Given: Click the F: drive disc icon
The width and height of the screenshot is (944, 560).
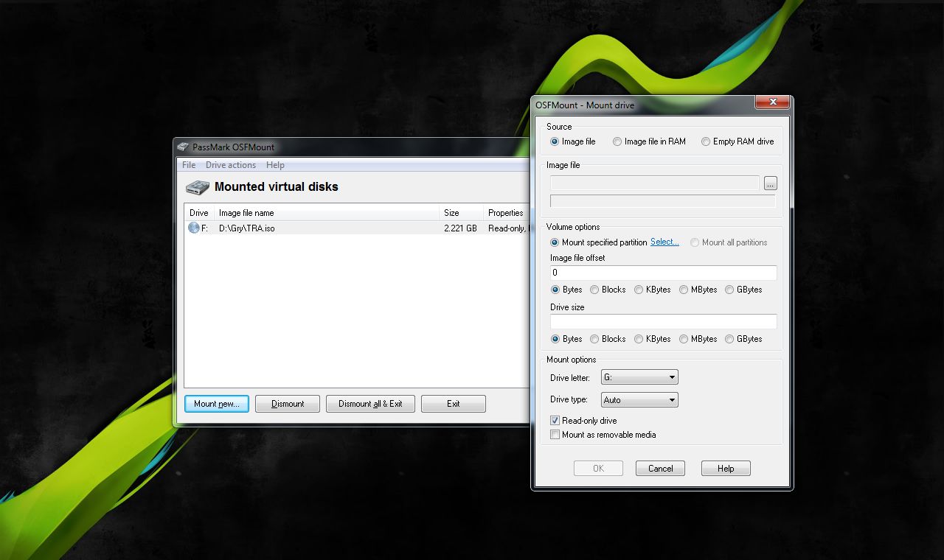Looking at the screenshot, I should pos(194,228).
